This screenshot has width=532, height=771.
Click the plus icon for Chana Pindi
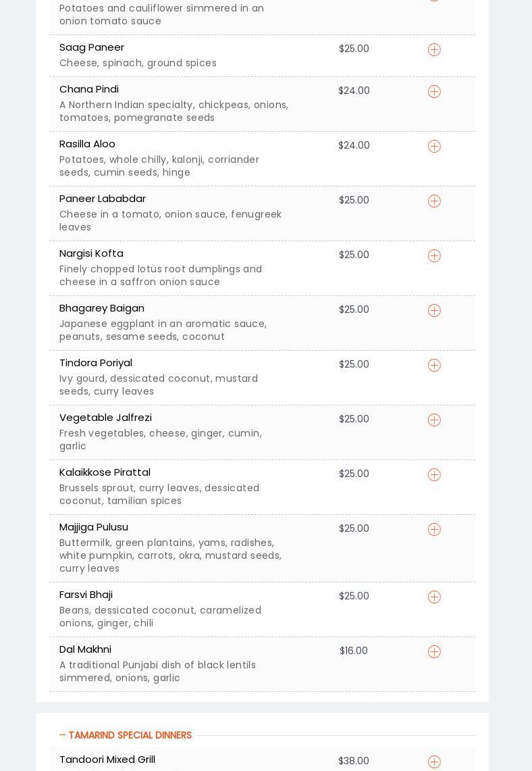[x=434, y=92]
